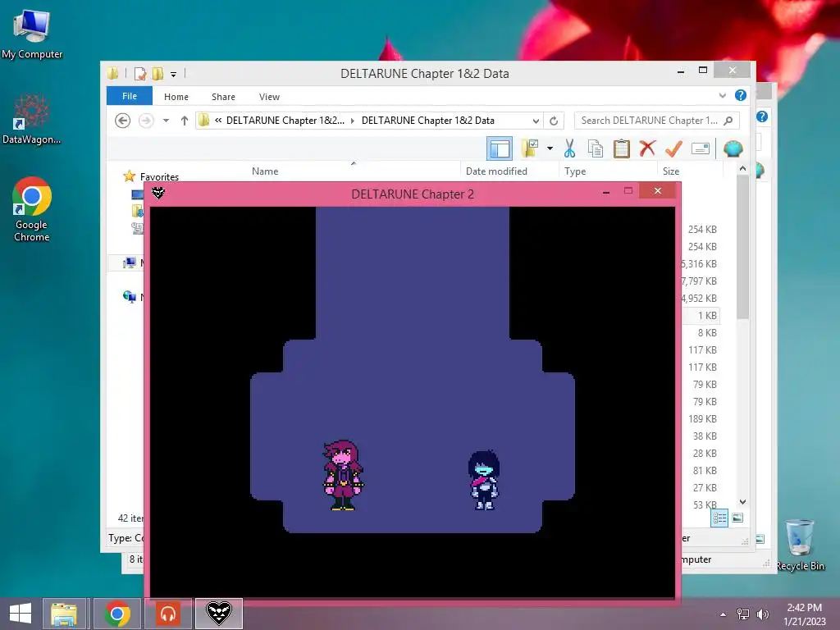
Task: Open the Windows Start button
Action: 21,614
